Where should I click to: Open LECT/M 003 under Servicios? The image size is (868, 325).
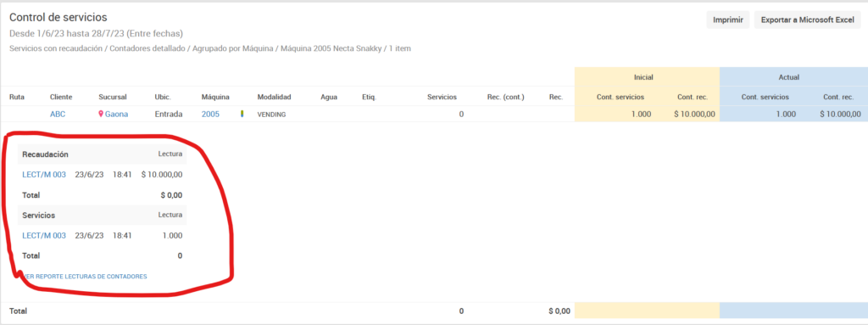click(x=44, y=236)
